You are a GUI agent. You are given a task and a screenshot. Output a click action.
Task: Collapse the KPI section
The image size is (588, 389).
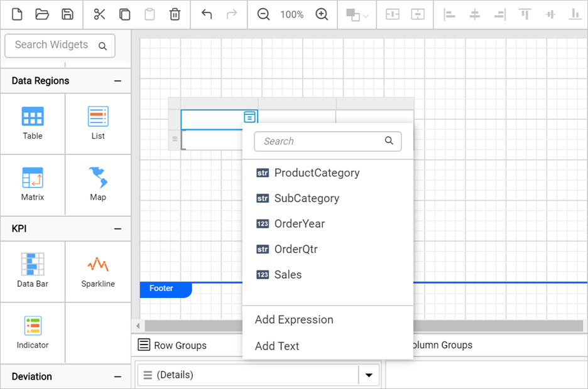click(117, 229)
